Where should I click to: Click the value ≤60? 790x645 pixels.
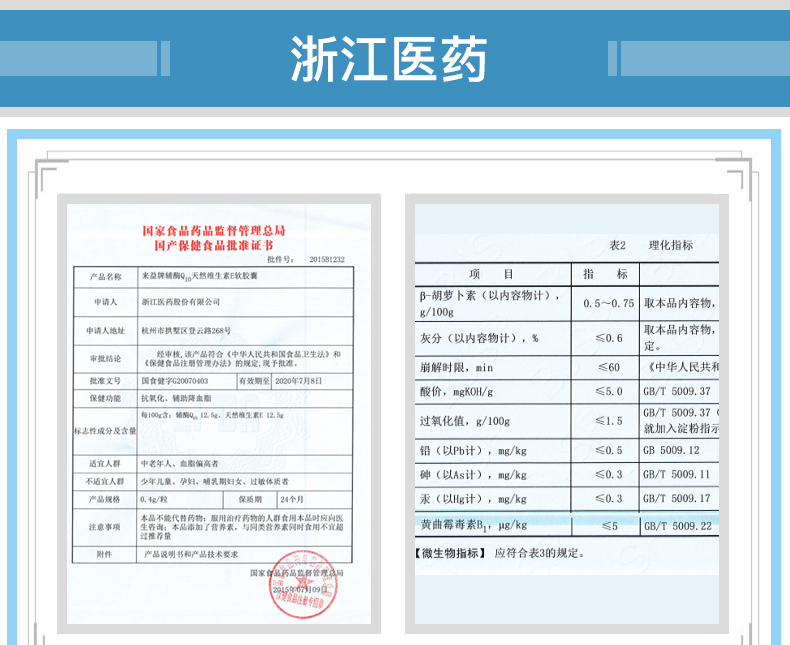coord(609,367)
